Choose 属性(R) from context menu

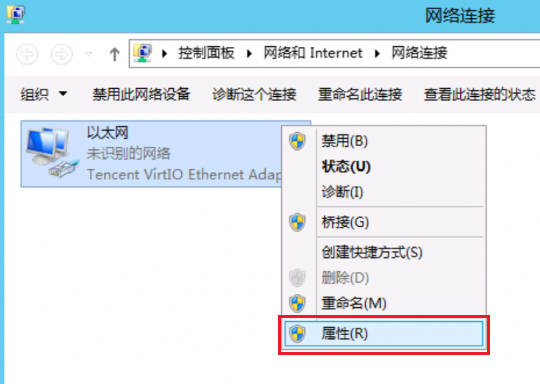pyautogui.click(x=384, y=334)
